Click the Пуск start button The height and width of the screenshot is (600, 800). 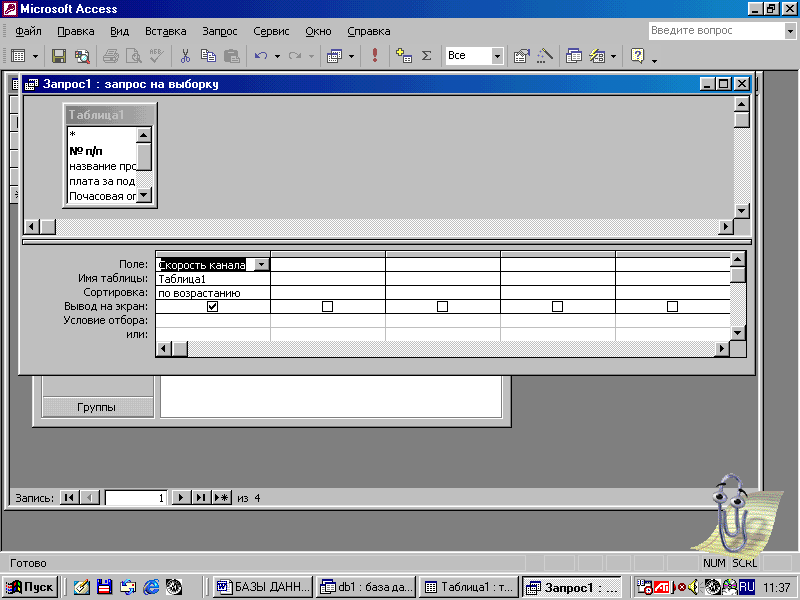(x=30, y=587)
